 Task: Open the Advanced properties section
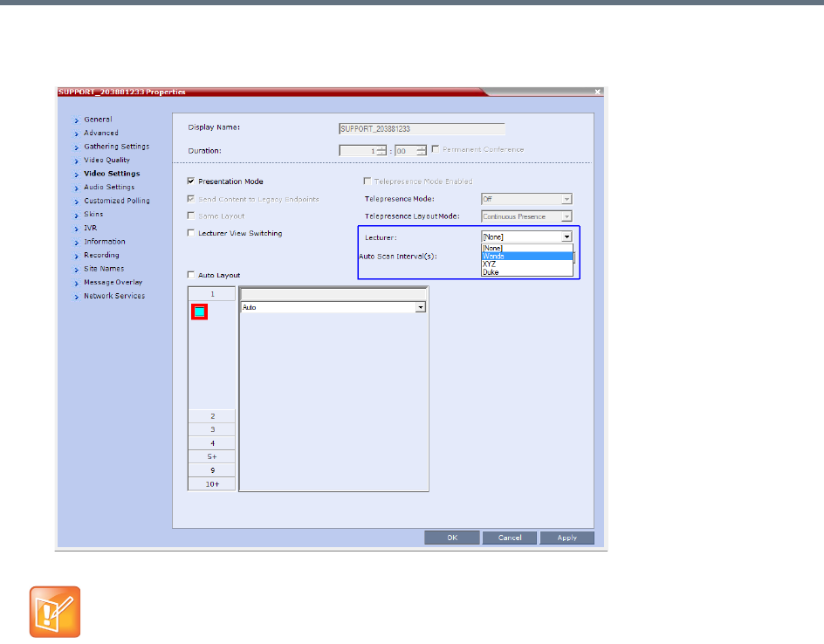click(101, 133)
